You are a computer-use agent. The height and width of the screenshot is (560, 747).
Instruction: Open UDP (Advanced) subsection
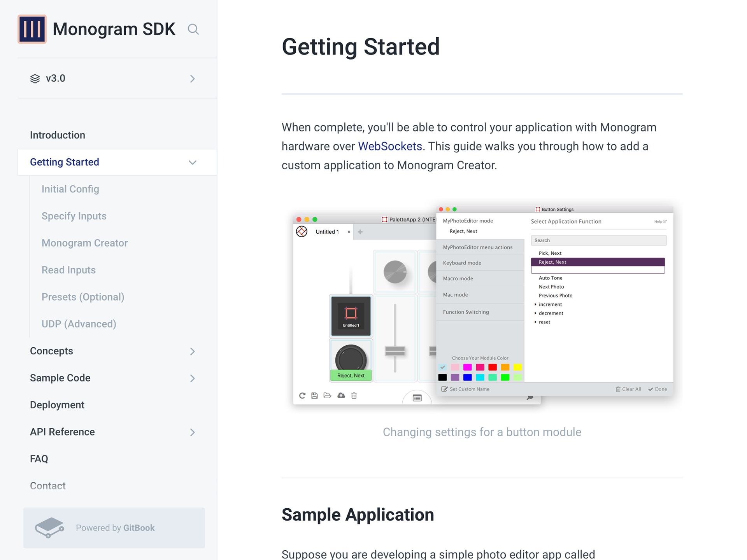click(79, 324)
